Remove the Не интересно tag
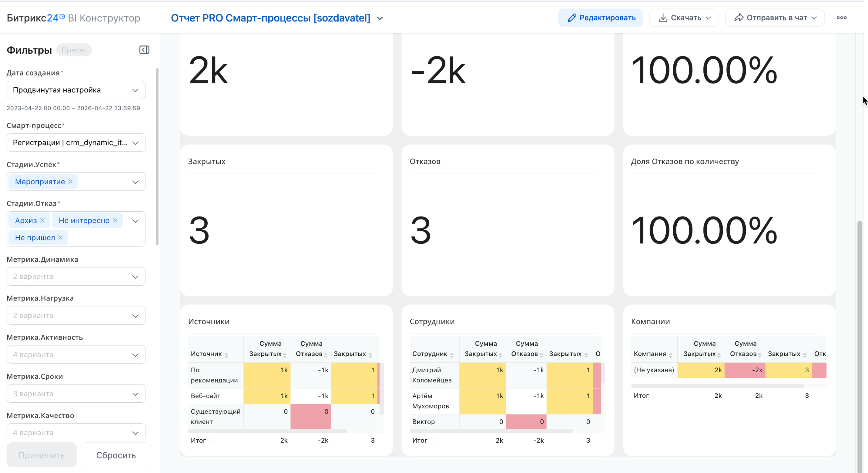 (115, 220)
